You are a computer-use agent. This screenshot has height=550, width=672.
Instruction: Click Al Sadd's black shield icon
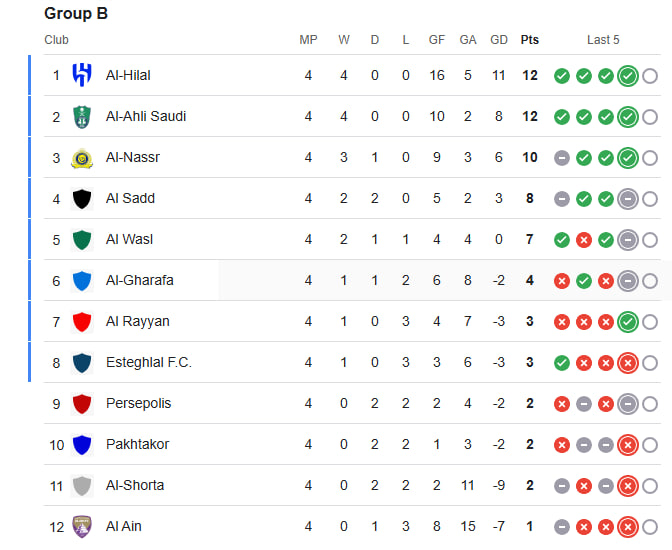82,199
